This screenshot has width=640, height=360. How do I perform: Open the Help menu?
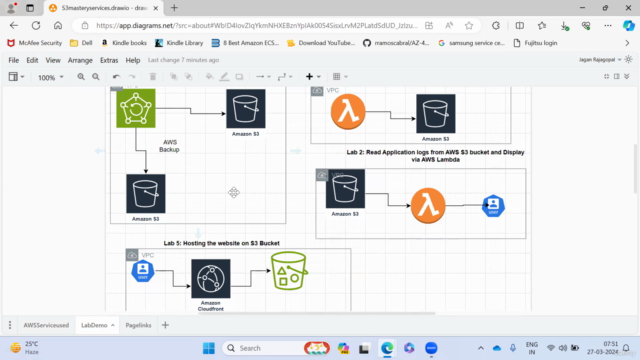point(133,60)
